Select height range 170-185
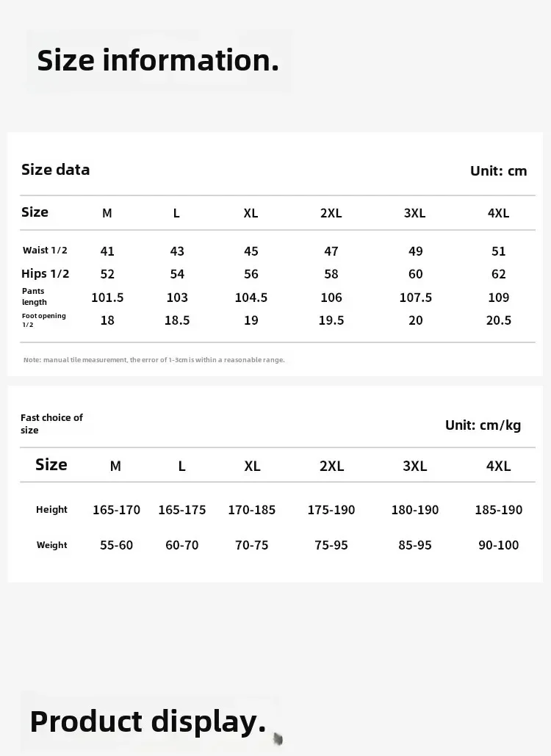Viewport: 551px width, 756px height. point(252,510)
